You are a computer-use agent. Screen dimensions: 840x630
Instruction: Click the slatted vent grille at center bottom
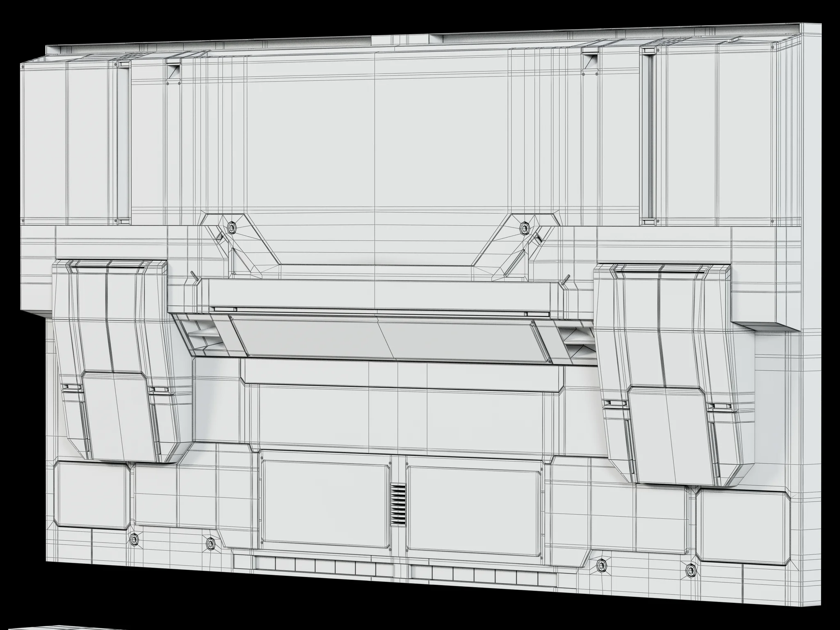397,504
